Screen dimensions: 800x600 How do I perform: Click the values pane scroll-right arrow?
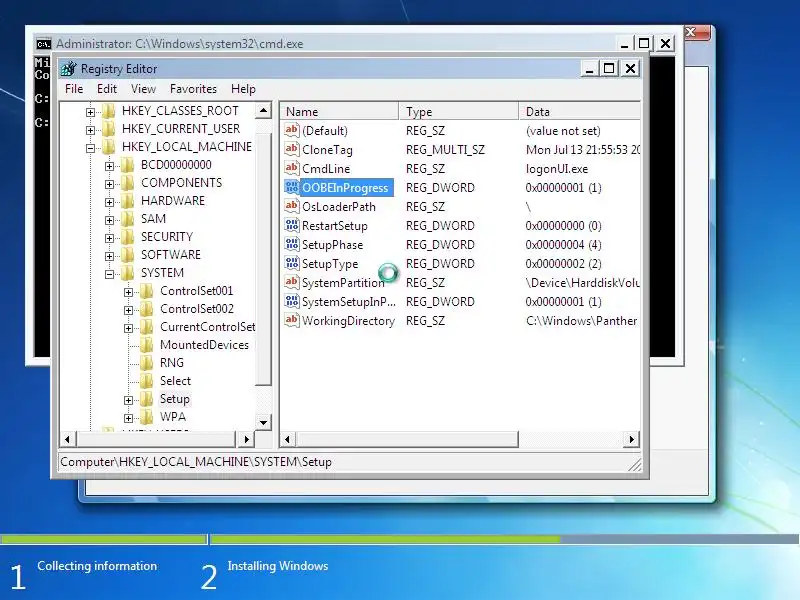[632, 439]
